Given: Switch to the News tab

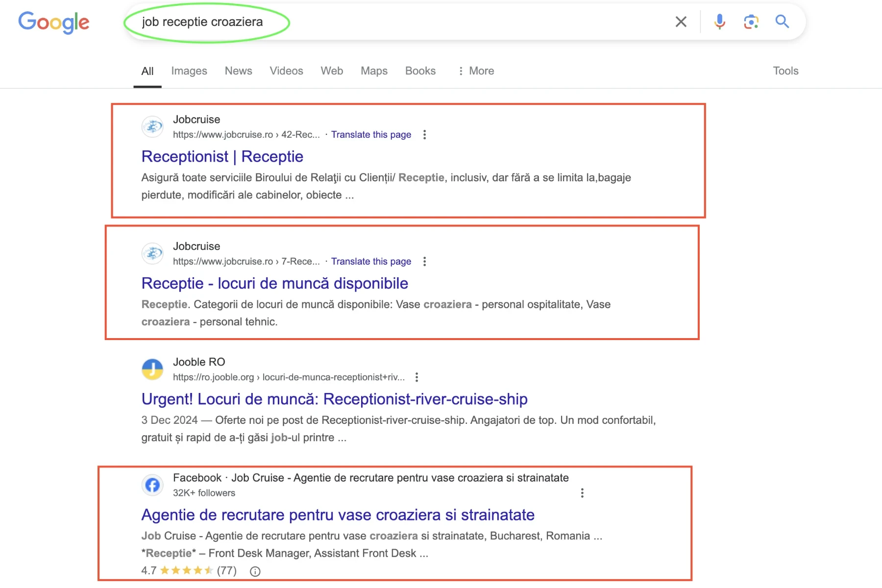Looking at the screenshot, I should [x=238, y=71].
